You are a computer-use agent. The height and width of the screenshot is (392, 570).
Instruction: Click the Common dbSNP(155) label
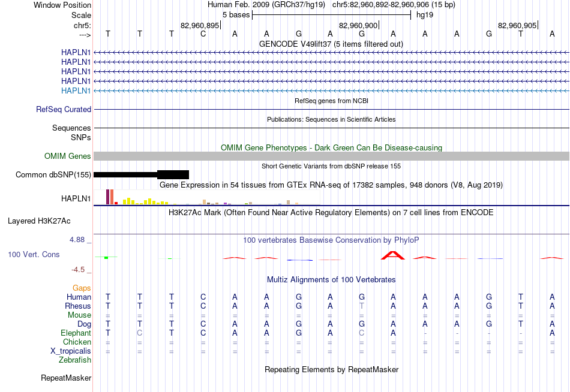pyautogui.click(x=53, y=175)
